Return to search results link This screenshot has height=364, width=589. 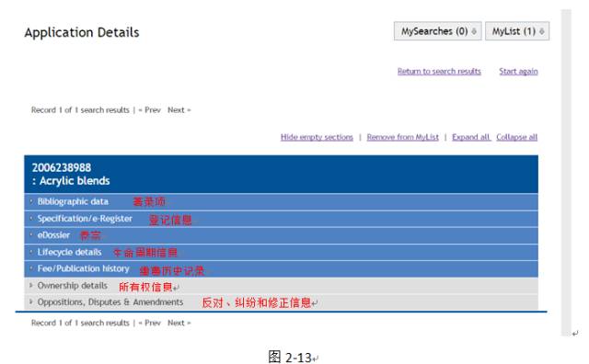click(439, 72)
